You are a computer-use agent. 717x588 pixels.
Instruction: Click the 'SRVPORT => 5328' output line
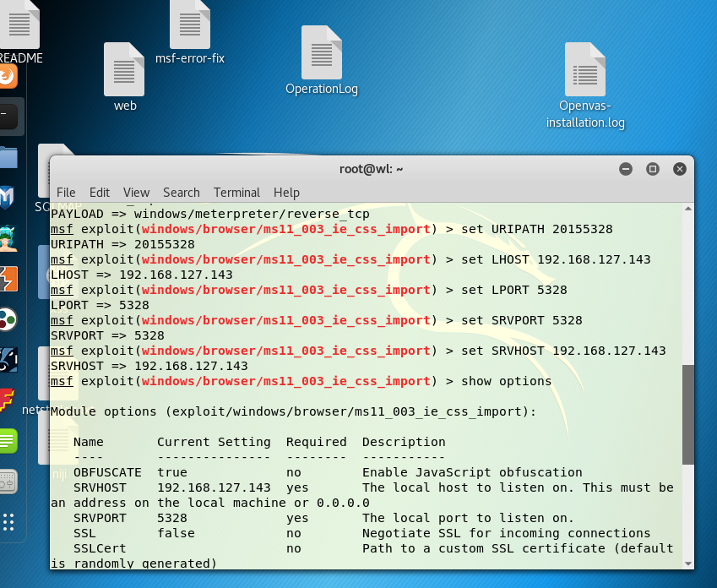107,335
